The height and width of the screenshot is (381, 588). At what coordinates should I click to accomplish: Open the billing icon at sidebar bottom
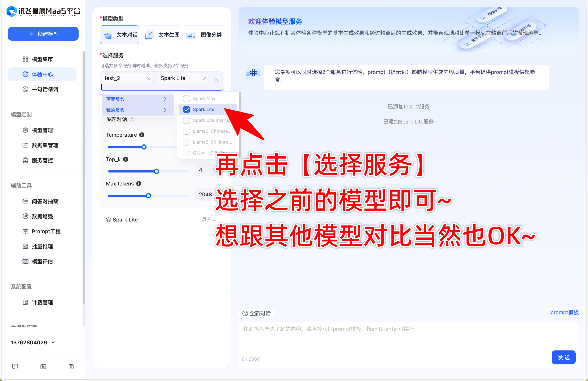point(43,367)
